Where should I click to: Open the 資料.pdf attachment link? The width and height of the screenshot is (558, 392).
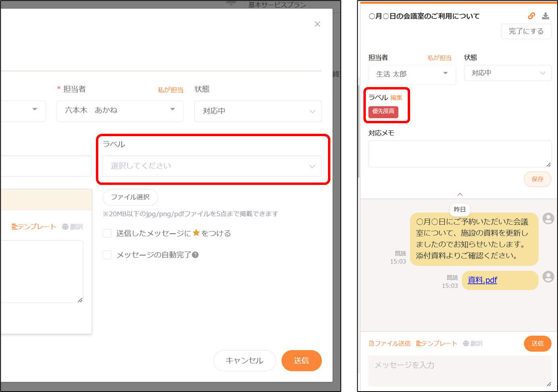click(x=482, y=280)
